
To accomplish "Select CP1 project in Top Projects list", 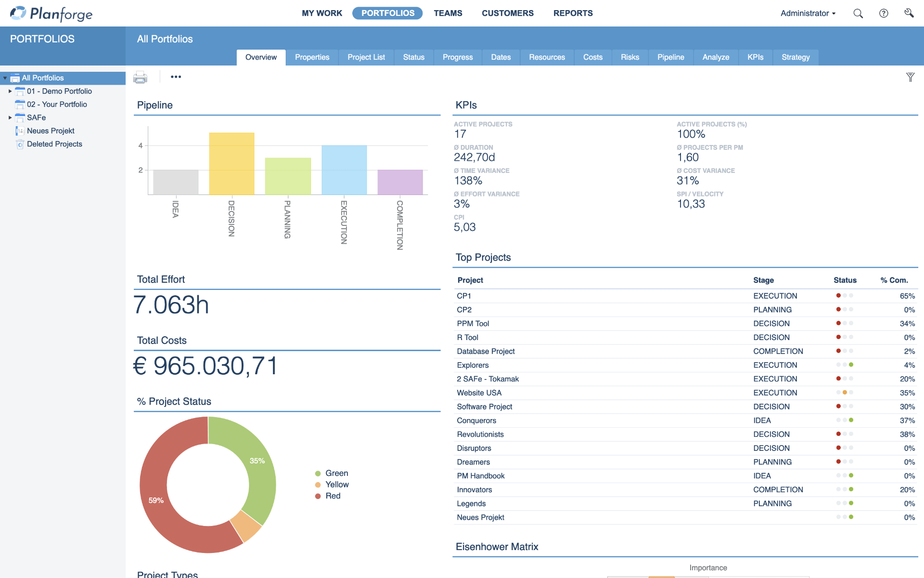I will [x=464, y=295].
